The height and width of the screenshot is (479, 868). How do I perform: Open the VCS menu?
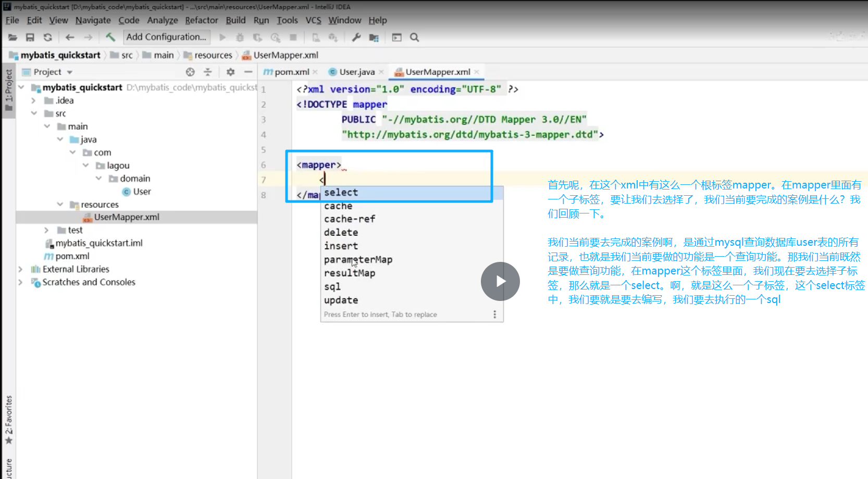point(314,20)
